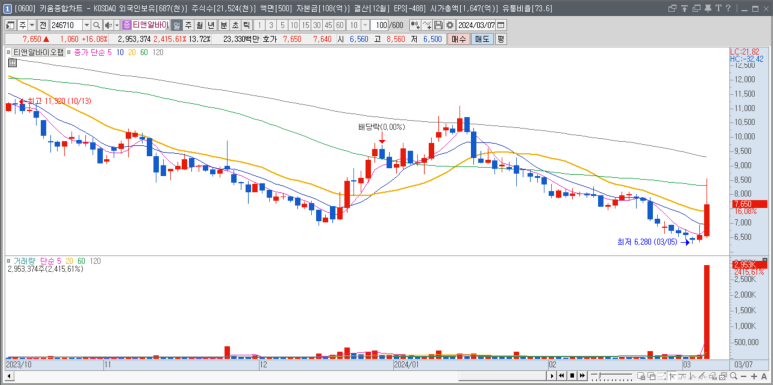The height and width of the screenshot is (385, 773).
Task: Click the 종가 단순 moving average legend
Action: tap(91, 52)
